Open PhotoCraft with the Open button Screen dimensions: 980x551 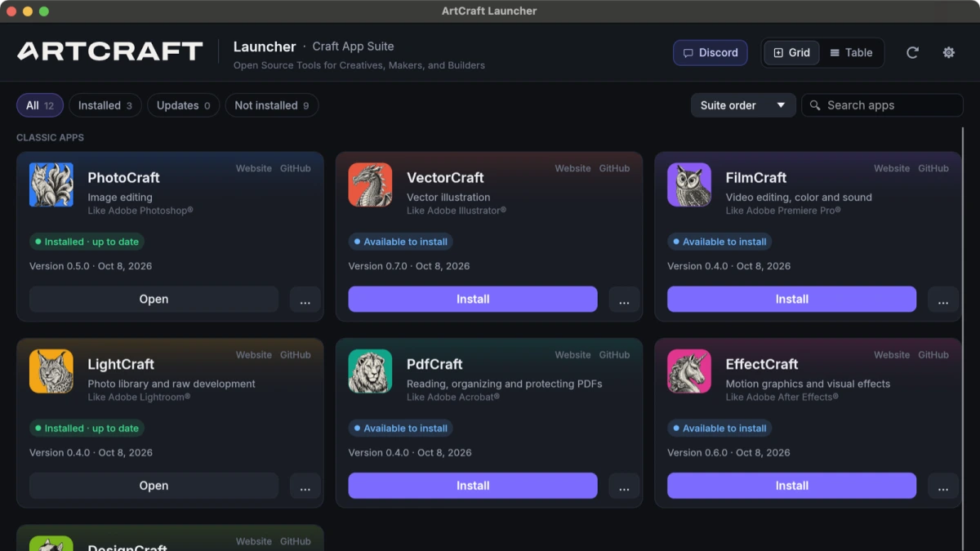tap(154, 300)
